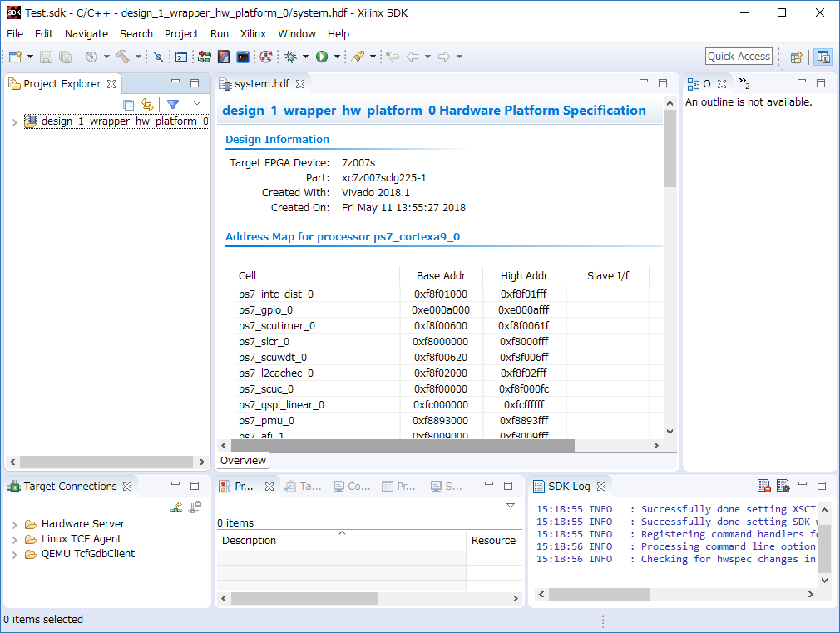Image resolution: width=840 pixels, height=633 pixels.
Task: Toggle Link with Editor in Project Explorer
Action: 146,105
